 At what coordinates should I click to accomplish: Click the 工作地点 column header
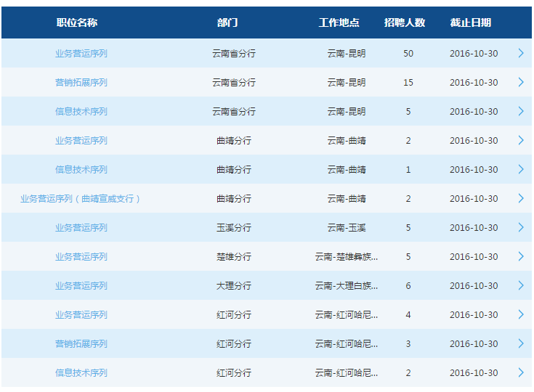tap(339, 23)
